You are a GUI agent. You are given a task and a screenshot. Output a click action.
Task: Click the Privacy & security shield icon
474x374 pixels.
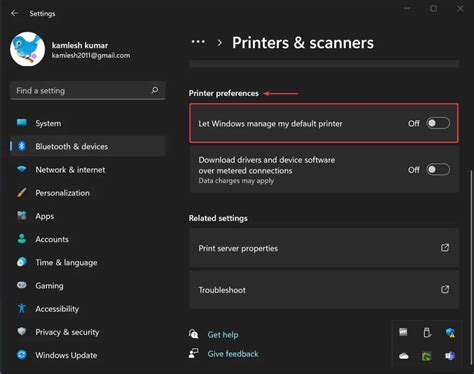point(22,331)
